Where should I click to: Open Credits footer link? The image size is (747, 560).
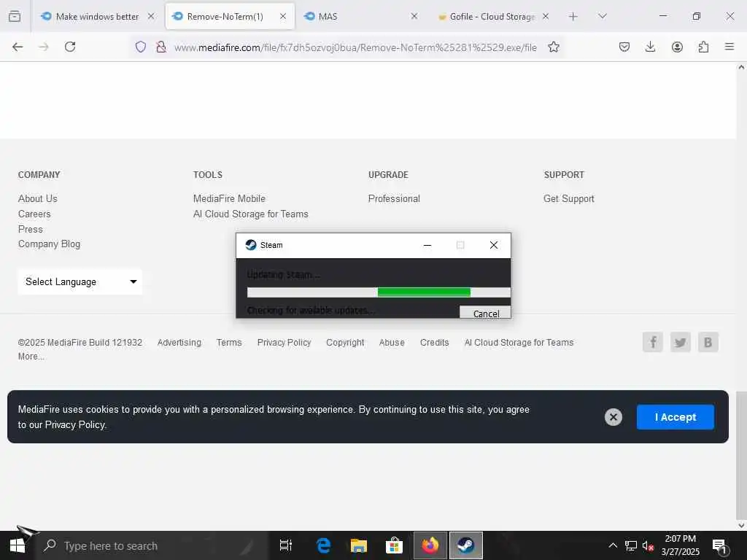click(x=435, y=343)
